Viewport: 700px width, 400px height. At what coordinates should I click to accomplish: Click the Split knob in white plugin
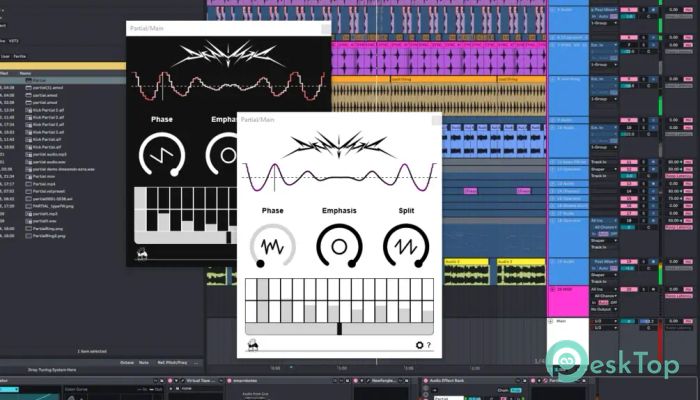407,245
